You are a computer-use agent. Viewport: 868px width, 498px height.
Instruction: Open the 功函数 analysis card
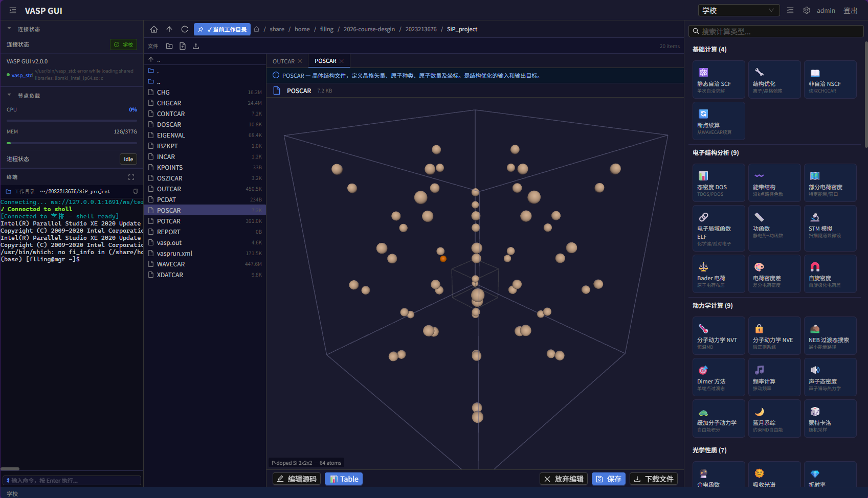[x=774, y=228]
